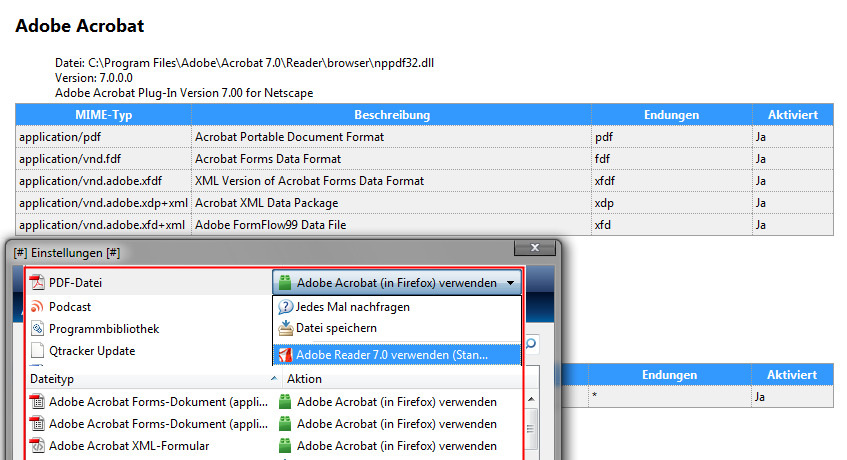The height and width of the screenshot is (460, 847).
Task: Click the Adobe Acrobat XML-Formular icon
Action: coord(37,445)
